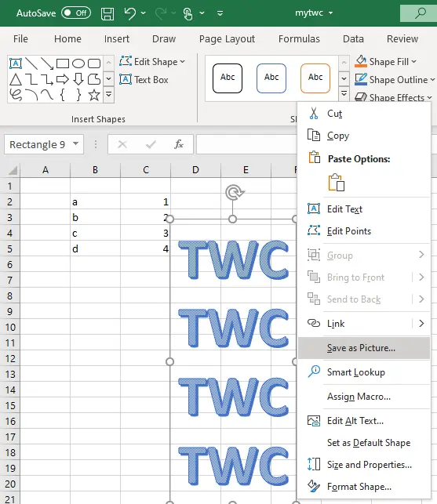Click the formula bar input field

pyautogui.click(x=246, y=144)
